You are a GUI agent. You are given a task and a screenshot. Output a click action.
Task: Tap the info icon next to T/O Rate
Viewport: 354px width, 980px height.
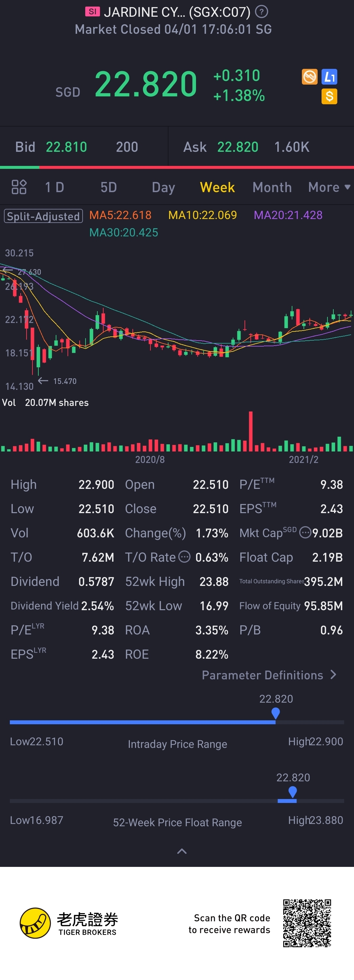click(x=185, y=557)
